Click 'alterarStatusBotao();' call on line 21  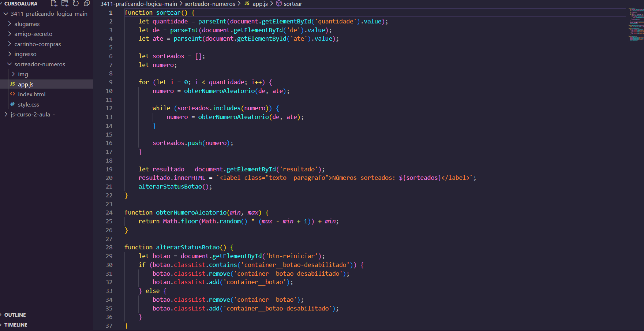coord(175,186)
